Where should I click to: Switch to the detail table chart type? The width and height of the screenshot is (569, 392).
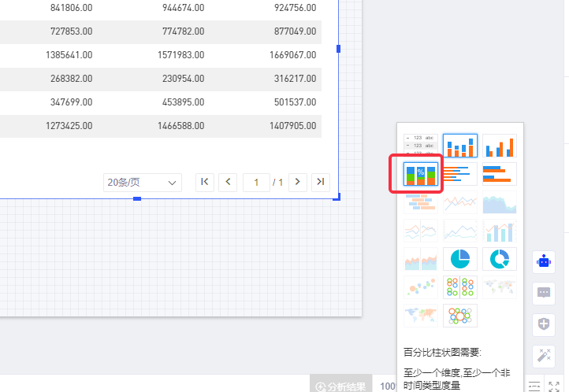tap(420, 146)
